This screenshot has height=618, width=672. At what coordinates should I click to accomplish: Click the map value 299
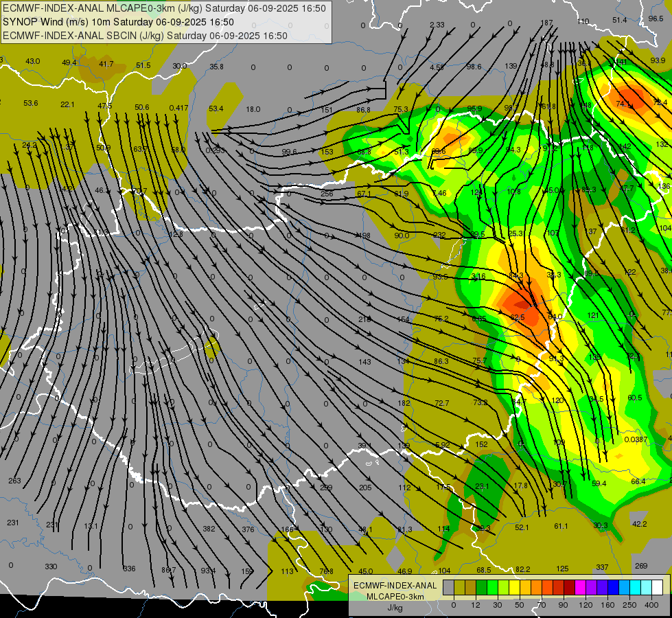326,488
